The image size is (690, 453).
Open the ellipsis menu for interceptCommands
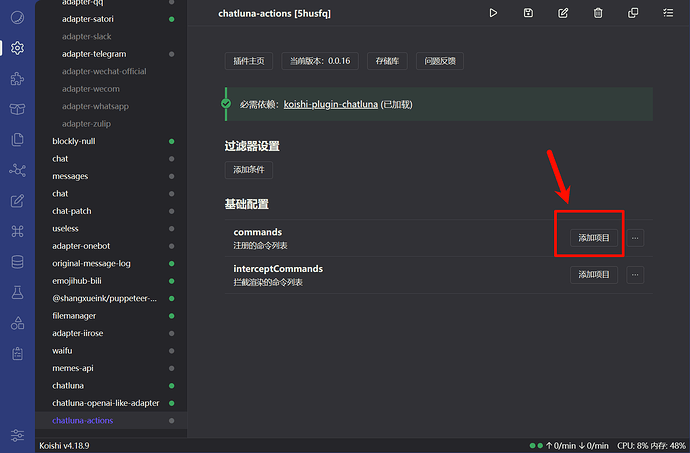click(x=636, y=275)
